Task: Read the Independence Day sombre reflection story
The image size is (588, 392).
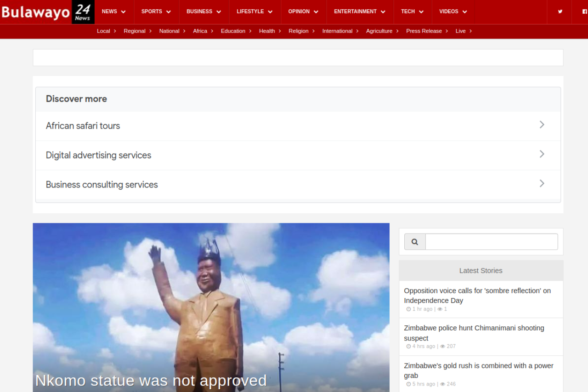Action: click(477, 295)
